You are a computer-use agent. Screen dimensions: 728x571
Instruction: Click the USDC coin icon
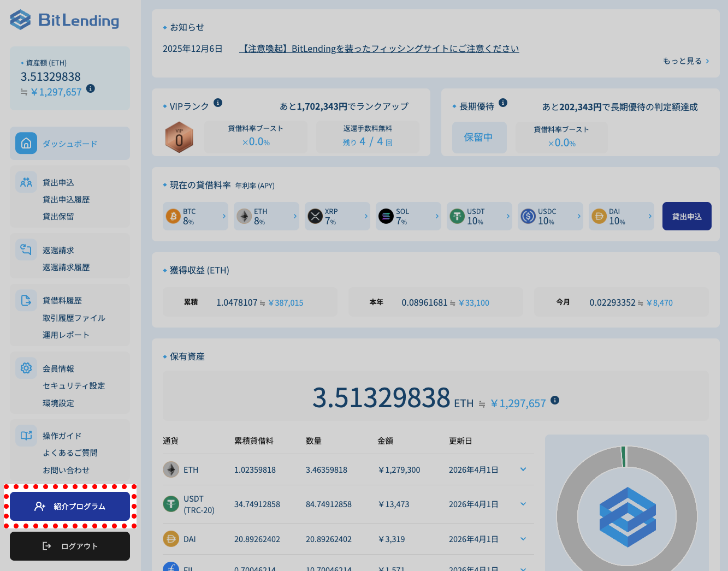528,216
